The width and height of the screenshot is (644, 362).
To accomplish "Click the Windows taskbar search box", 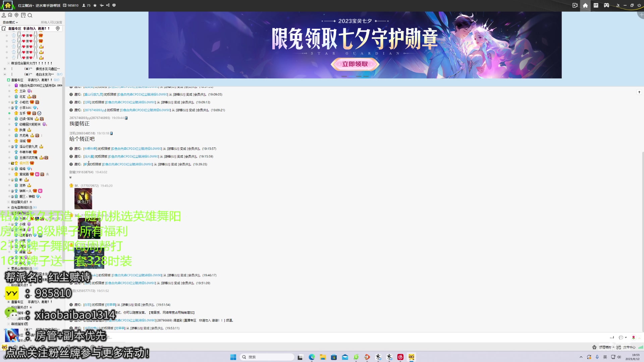I will click(x=267, y=357).
